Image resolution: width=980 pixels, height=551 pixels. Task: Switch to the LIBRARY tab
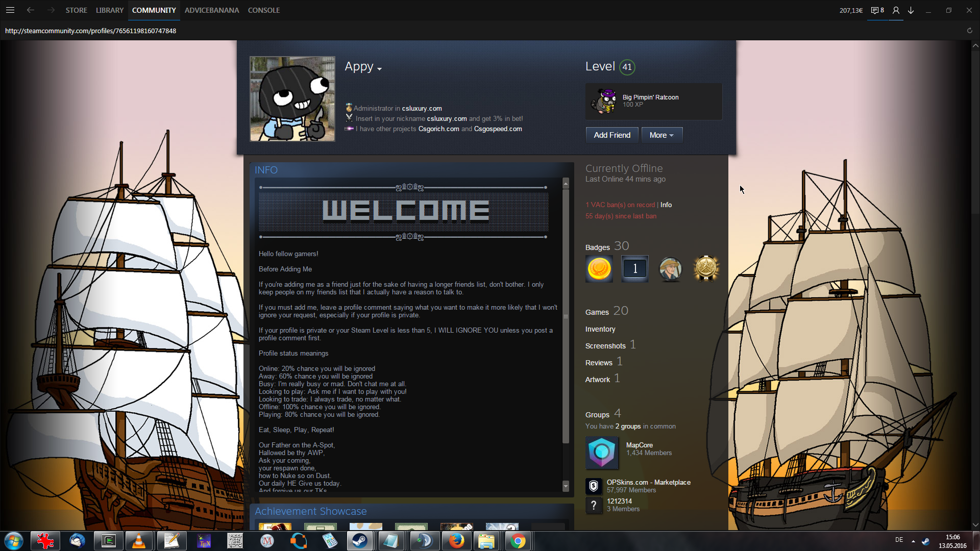click(x=109, y=10)
